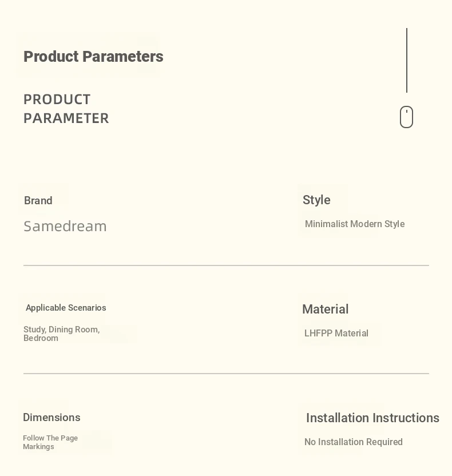The image size is (452, 476).
Task: Click the PRODUCT PARAMETER subtitle
Action: click(66, 109)
